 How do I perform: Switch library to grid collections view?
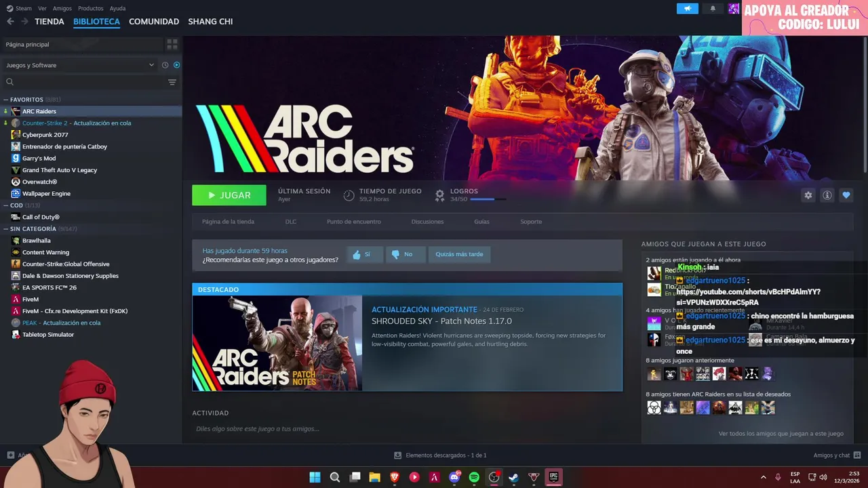click(172, 44)
